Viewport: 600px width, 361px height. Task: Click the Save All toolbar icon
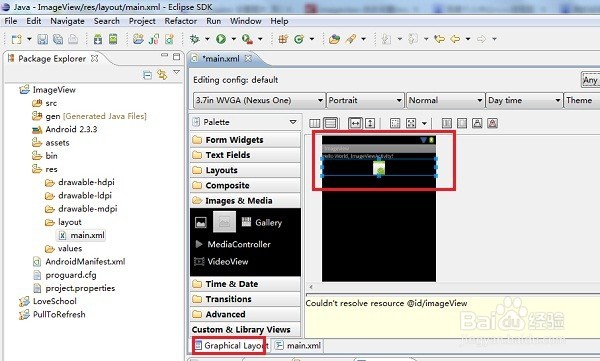[58, 39]
